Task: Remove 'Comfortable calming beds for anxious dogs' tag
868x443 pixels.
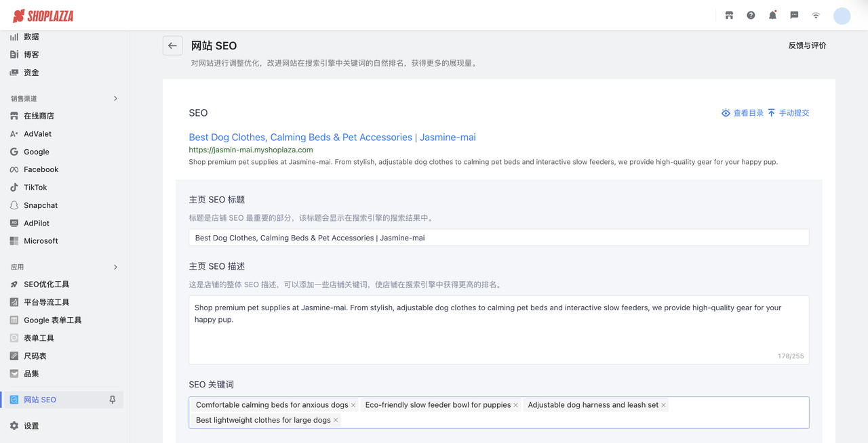Action: [353, 405]
